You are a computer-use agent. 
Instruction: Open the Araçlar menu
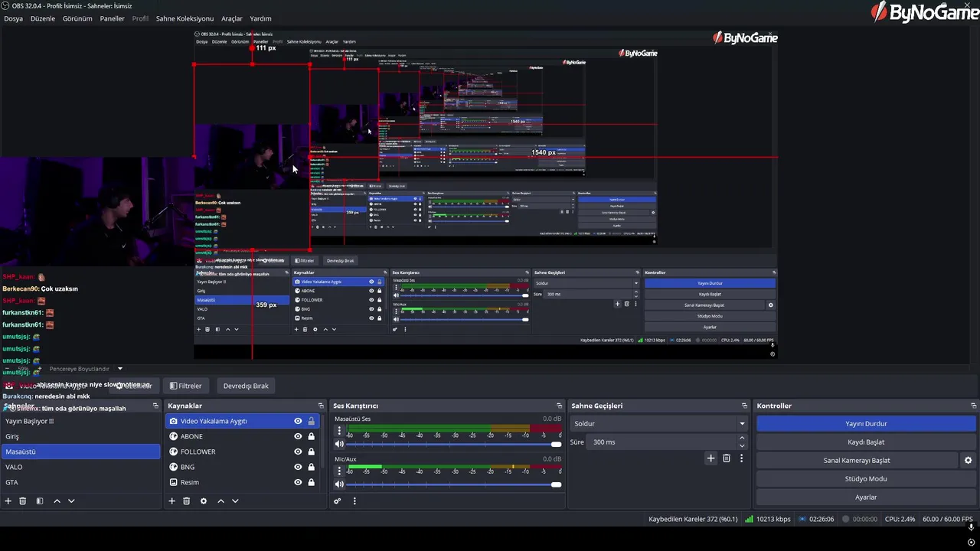[232, 18]
